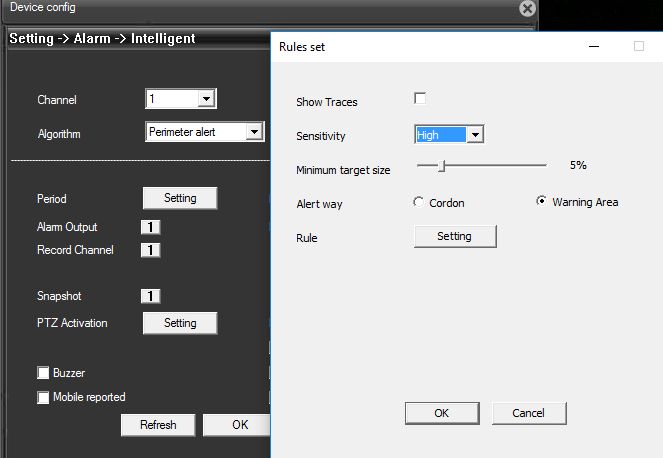
Task: Click the Refresh button
Action: pyautogui.click(x=158, y=425)
